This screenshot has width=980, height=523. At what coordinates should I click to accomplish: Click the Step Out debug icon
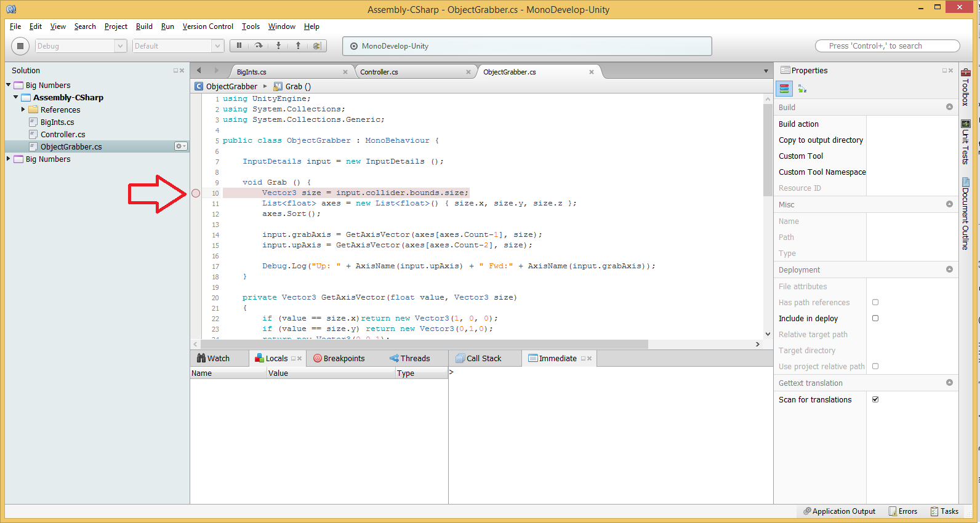click(298, 46)
